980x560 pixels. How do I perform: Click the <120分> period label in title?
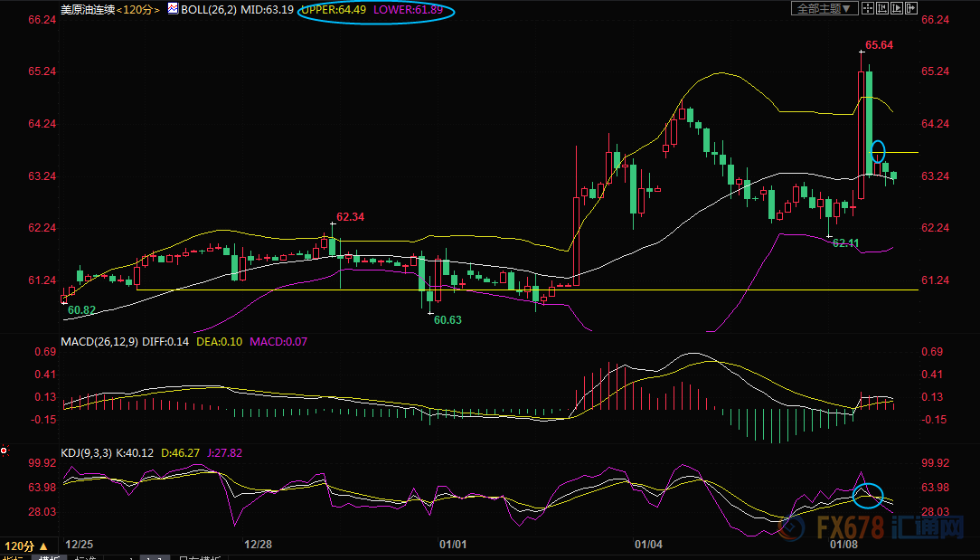pos(138,9)
